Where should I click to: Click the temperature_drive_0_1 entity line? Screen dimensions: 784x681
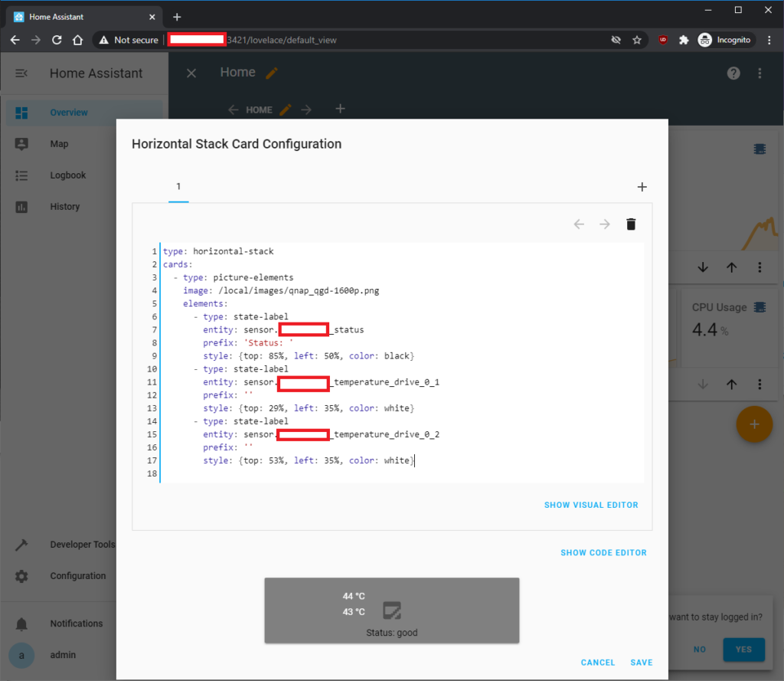pyautogui.click(x=321, y=382)
